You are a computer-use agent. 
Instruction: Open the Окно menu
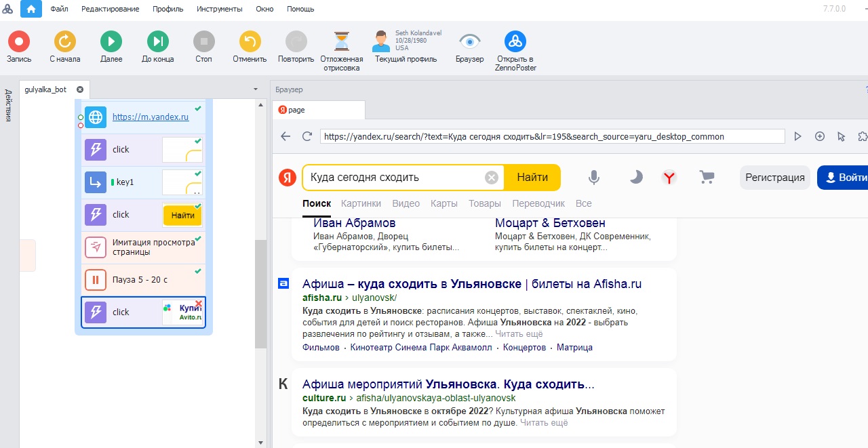(264, 9)
